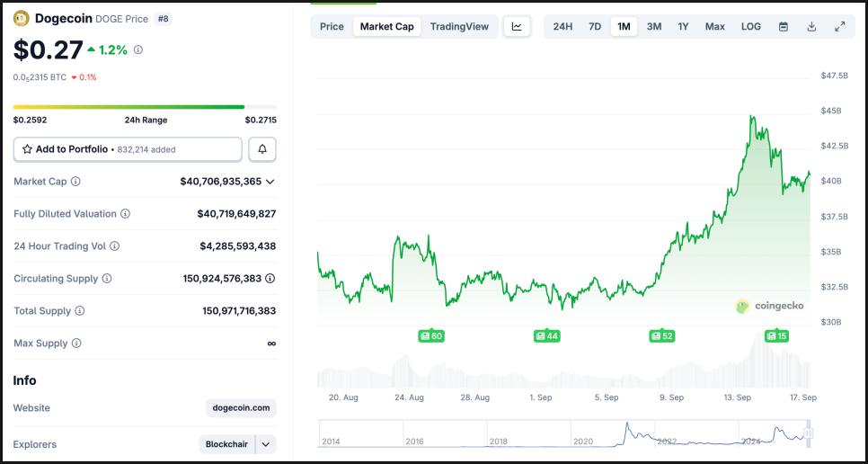
Task: Open price alert bell button
Action: (262, 149)
